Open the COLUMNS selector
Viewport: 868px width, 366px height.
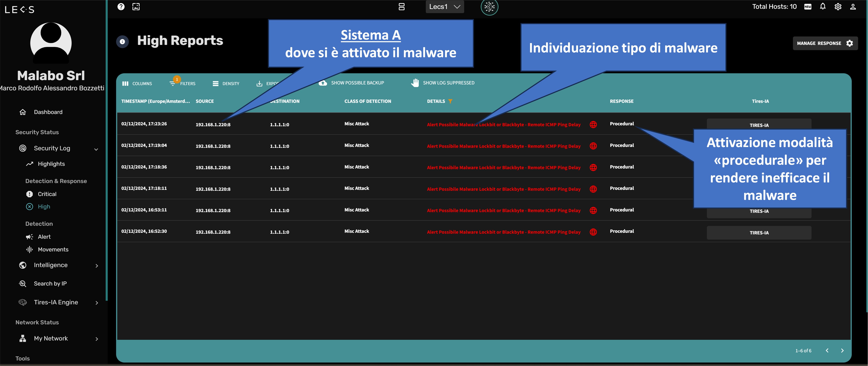(x=137, y=84)
